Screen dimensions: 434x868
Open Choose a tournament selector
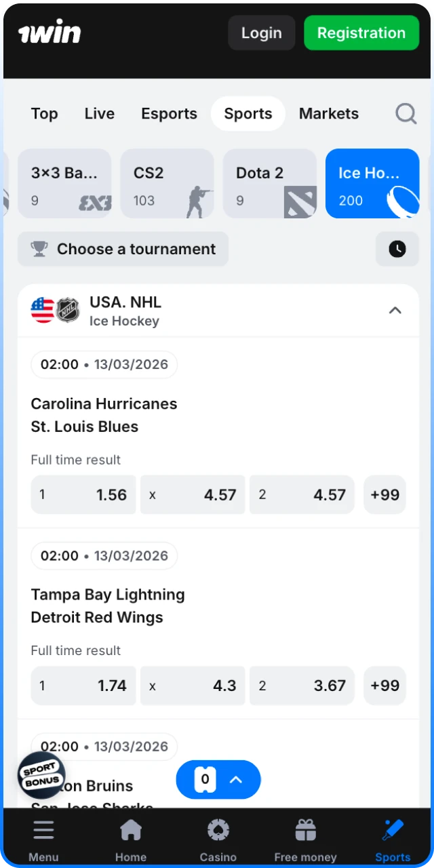pyautogui.click(x=123, y=249)
